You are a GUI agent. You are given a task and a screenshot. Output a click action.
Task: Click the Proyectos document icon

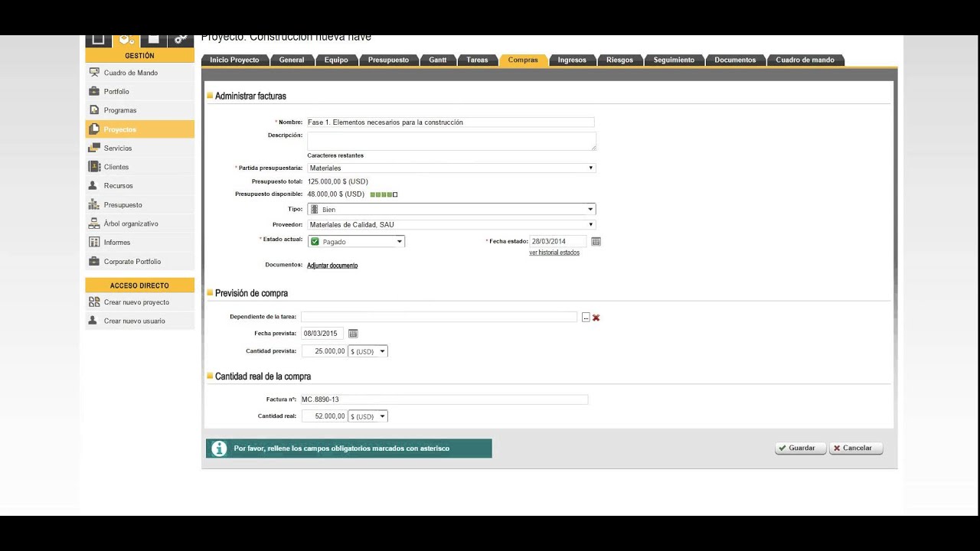[94, 129]
